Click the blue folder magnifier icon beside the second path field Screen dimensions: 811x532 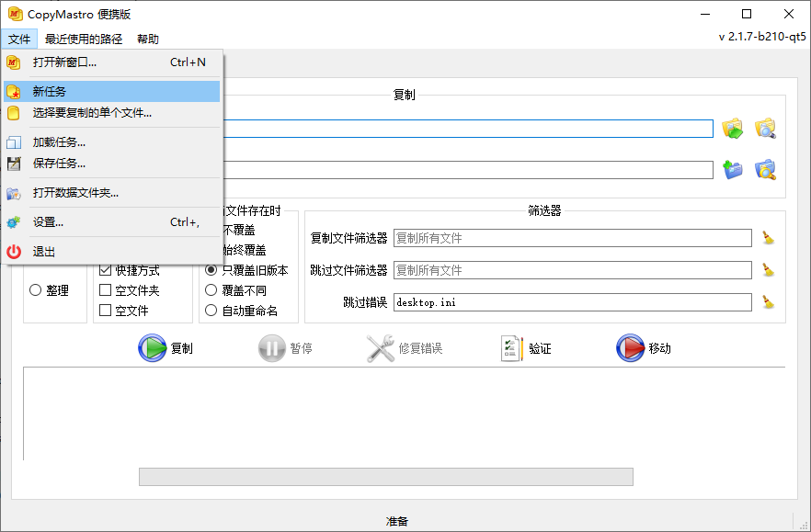(765, 170)
